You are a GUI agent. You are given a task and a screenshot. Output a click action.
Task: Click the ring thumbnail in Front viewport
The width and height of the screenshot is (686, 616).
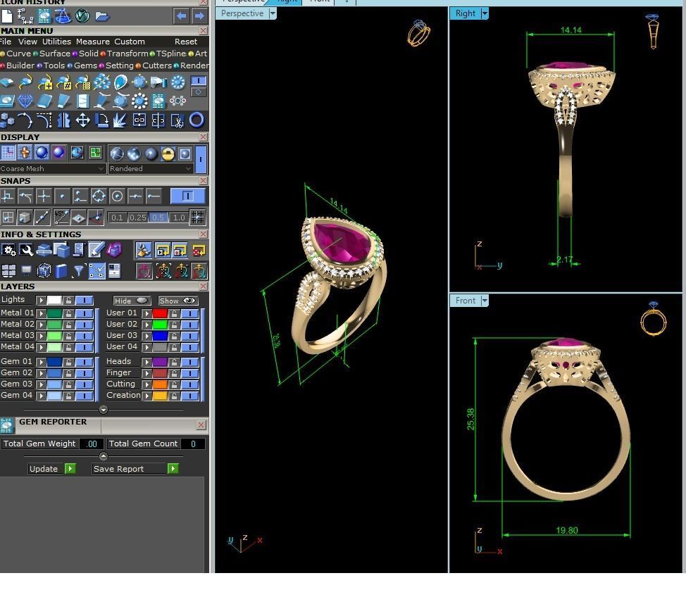point(653,318)
